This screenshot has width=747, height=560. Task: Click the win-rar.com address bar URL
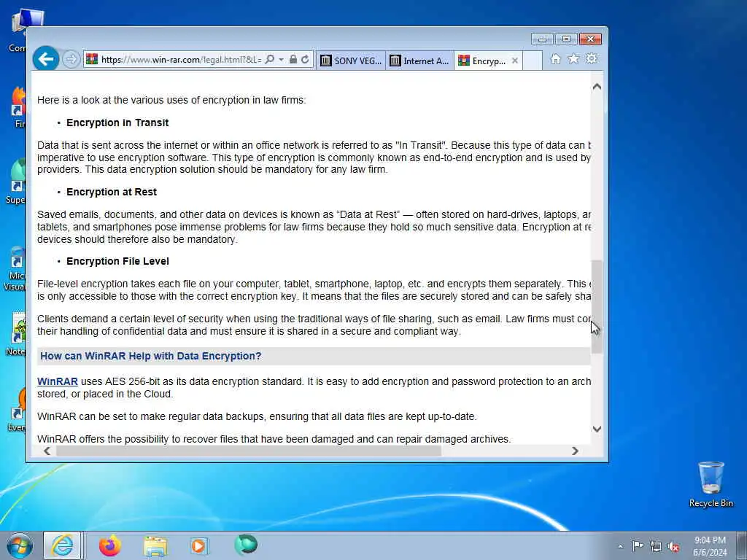[x=181, y=60]
